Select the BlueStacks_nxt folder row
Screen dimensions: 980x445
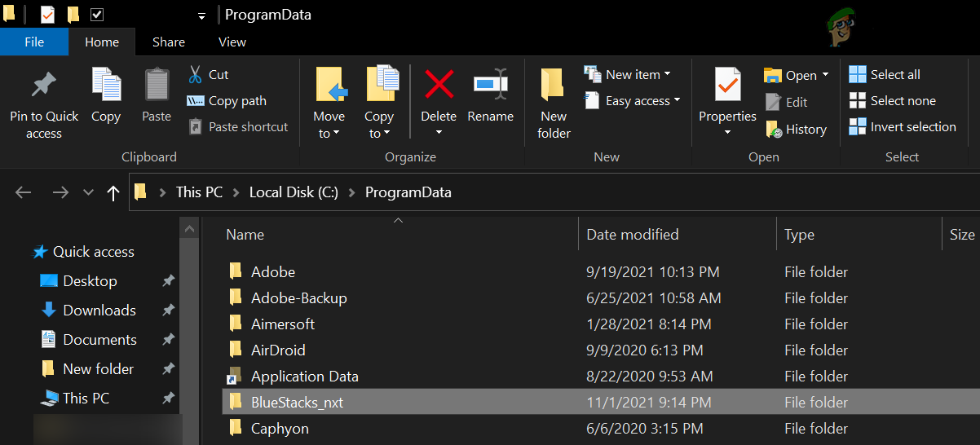click(x=297, y=403)
